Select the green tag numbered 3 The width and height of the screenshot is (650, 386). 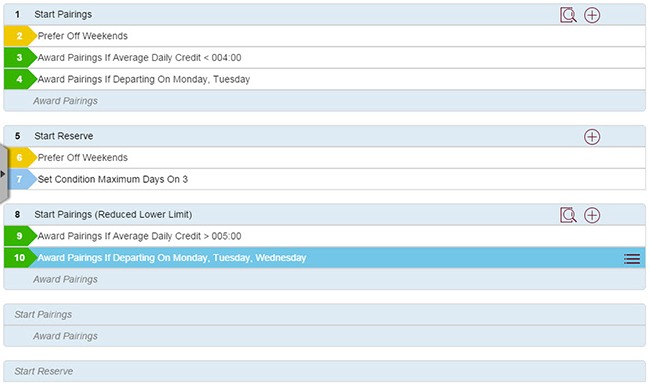[x=20, y=58]
